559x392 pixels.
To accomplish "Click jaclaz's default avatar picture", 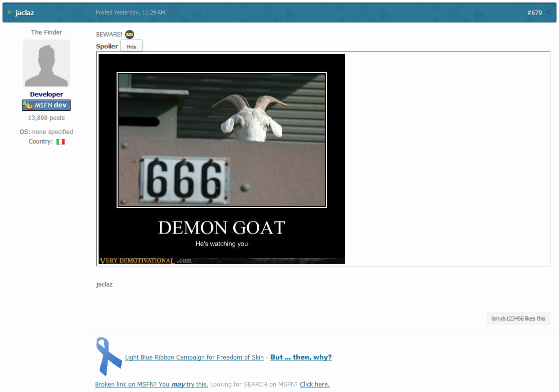I will coord(47,63).
